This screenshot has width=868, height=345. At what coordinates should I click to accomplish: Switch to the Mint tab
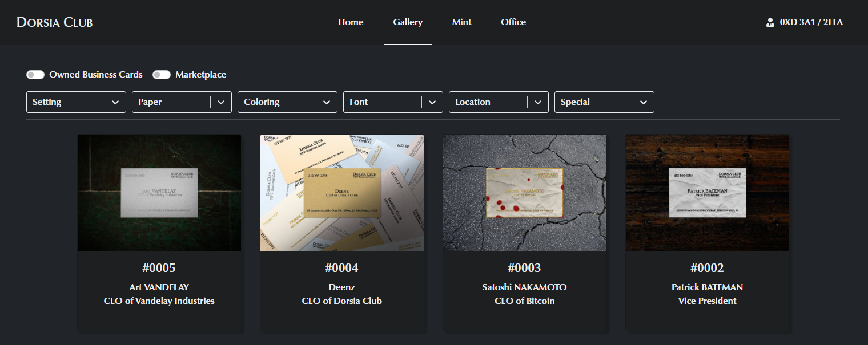461,22
